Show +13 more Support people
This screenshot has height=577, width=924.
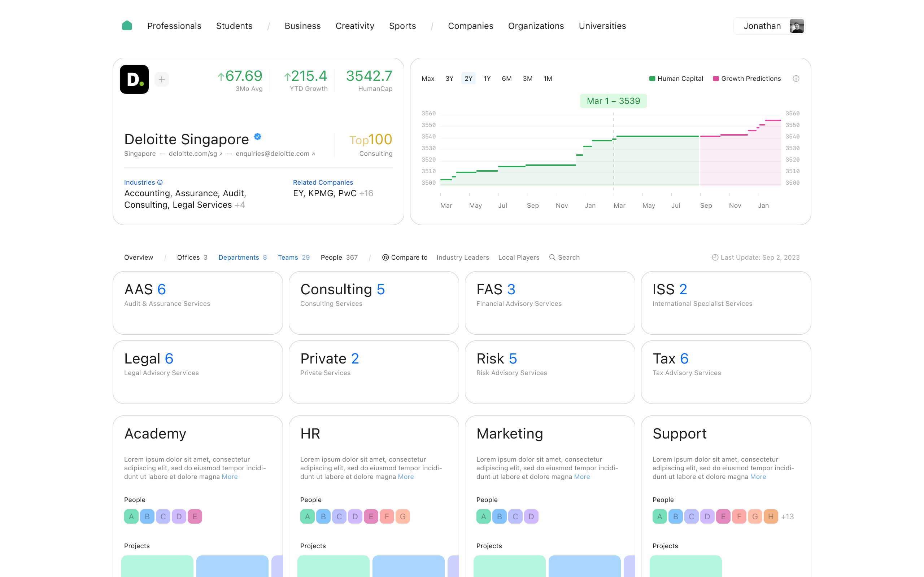click(787, 517)
